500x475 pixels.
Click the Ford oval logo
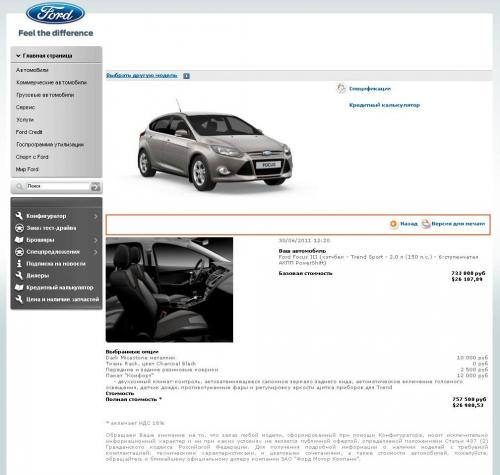pyautogui.click(x=55, y=14)
